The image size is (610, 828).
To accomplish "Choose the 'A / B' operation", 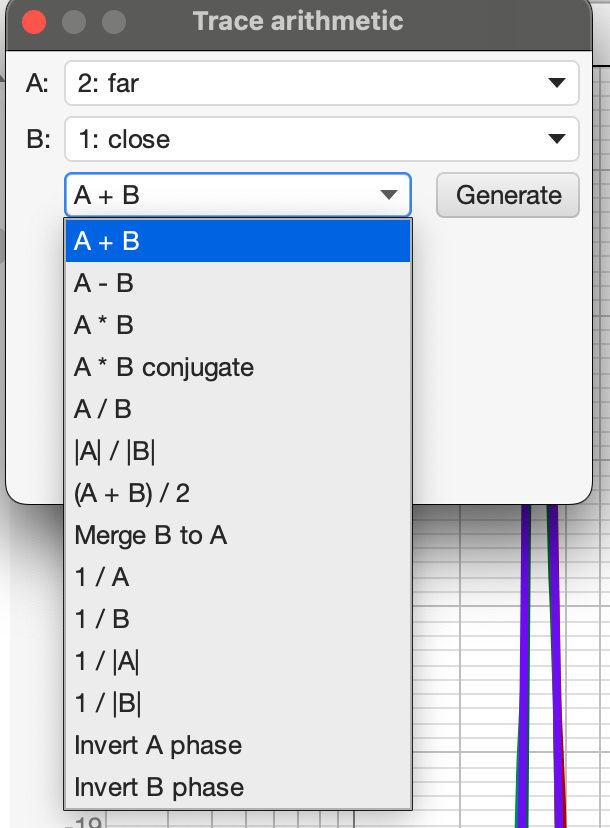I will (238, 409).
